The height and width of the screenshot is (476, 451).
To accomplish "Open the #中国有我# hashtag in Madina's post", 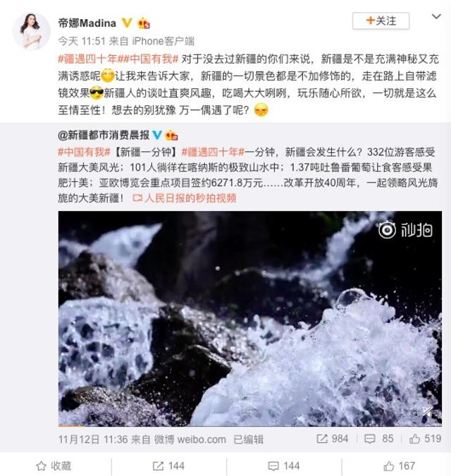I will coord(148,59).
